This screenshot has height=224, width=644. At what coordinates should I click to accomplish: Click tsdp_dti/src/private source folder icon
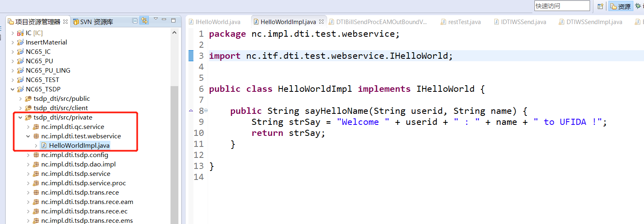(28, 118)
